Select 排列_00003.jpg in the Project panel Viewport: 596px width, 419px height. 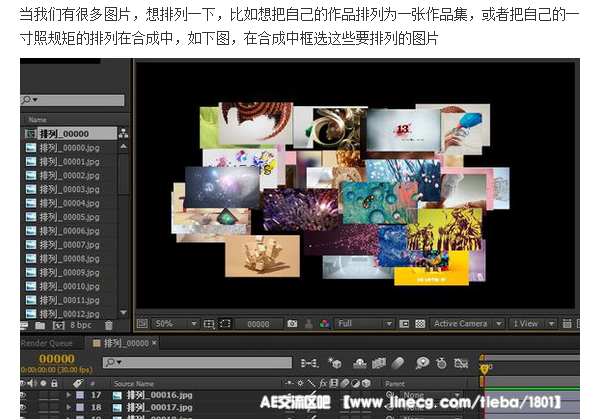pos(70,189)
